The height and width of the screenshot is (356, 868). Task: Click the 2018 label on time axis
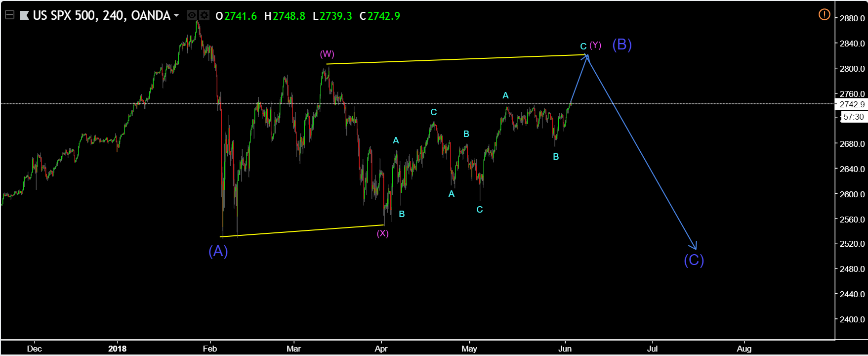point(118,349)
